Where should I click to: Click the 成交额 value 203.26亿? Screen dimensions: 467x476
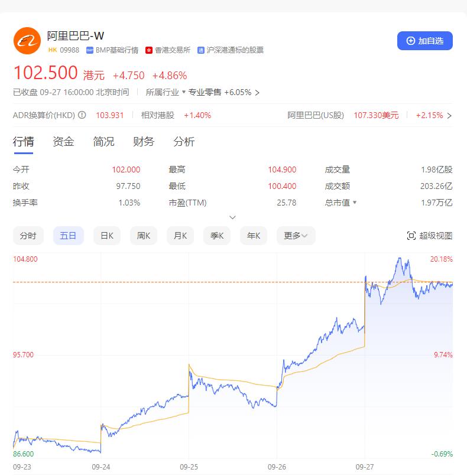point(436,186)
